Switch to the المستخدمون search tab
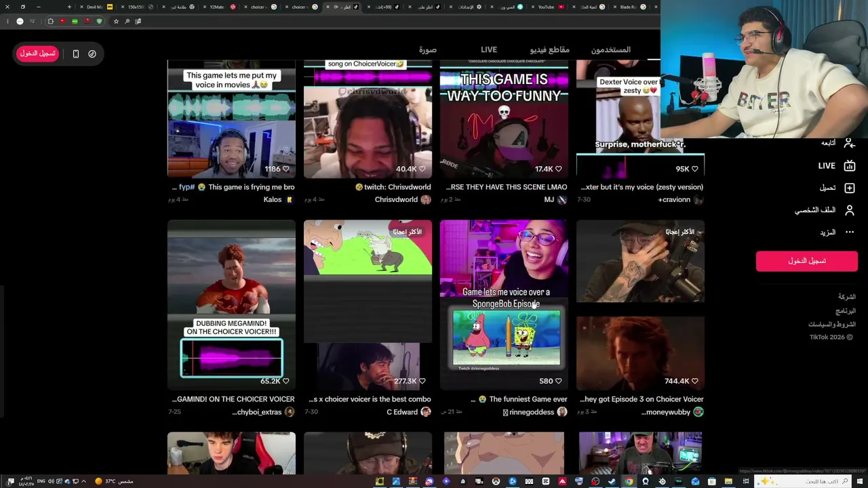868x488 pixels. (x=611, y=49)
